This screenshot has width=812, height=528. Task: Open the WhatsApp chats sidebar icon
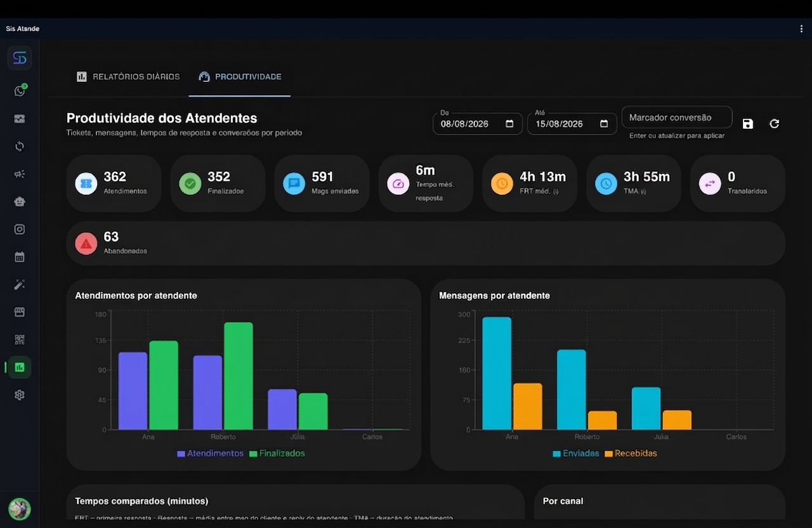(20, 91)
